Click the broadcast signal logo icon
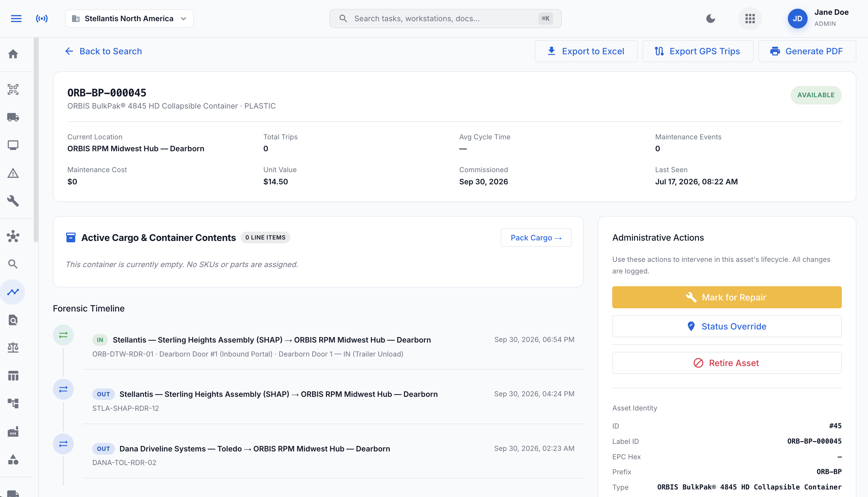The width and height of the screenshot is (868, 497). 42,18
